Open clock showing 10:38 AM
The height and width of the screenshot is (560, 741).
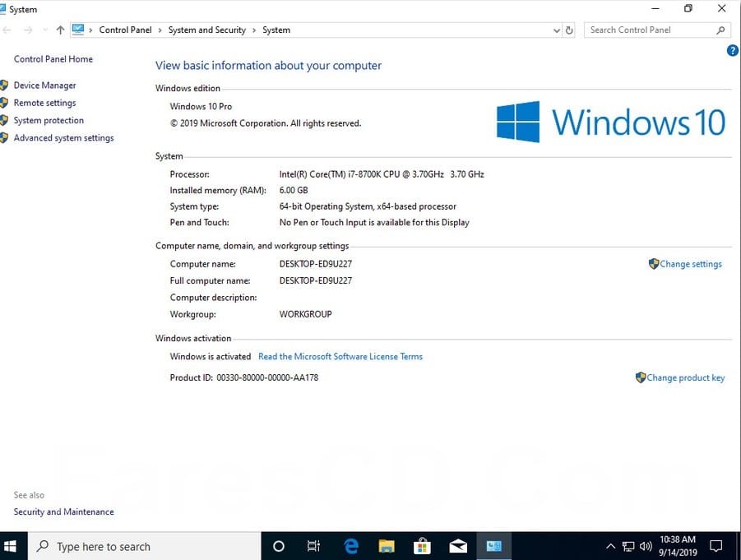678,546
